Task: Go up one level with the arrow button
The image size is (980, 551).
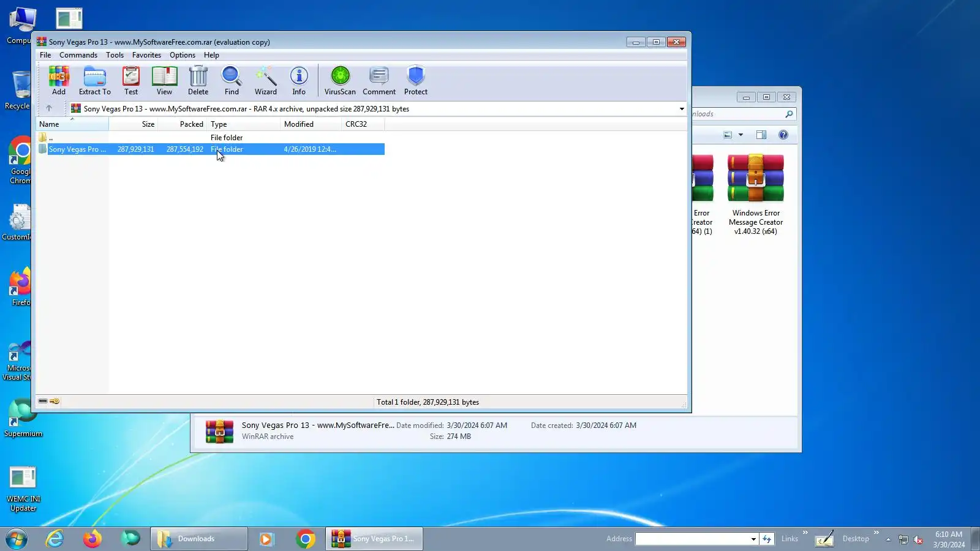Action: click(x=49, y=108)
